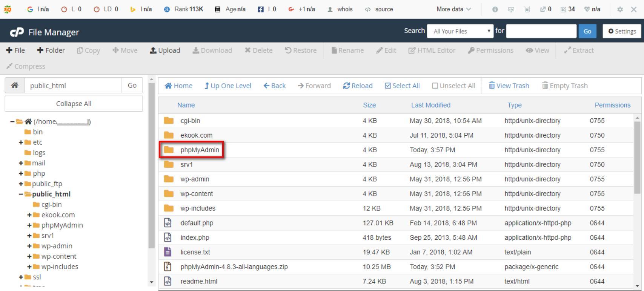Navigate Back in file list
Viewport: 644px width, 291px height.
(274, 86)
